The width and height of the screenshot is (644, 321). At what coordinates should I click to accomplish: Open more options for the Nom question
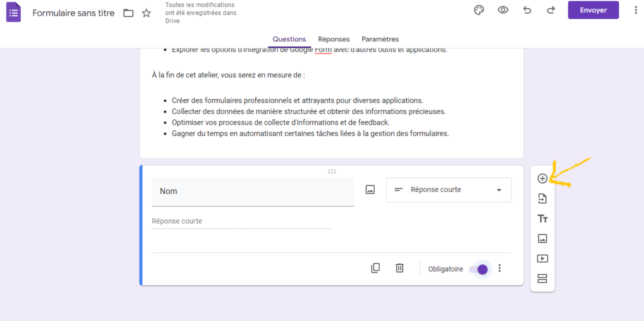(499, 268)
